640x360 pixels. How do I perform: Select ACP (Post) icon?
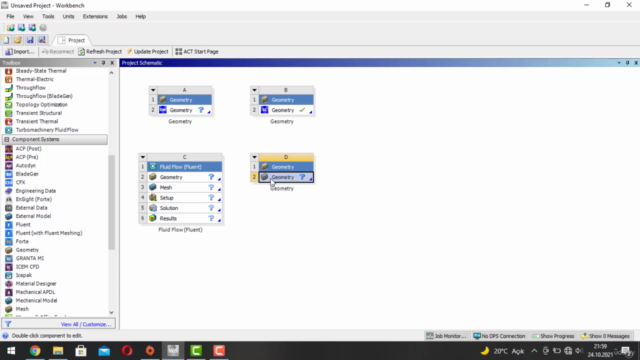pos(9,149)
